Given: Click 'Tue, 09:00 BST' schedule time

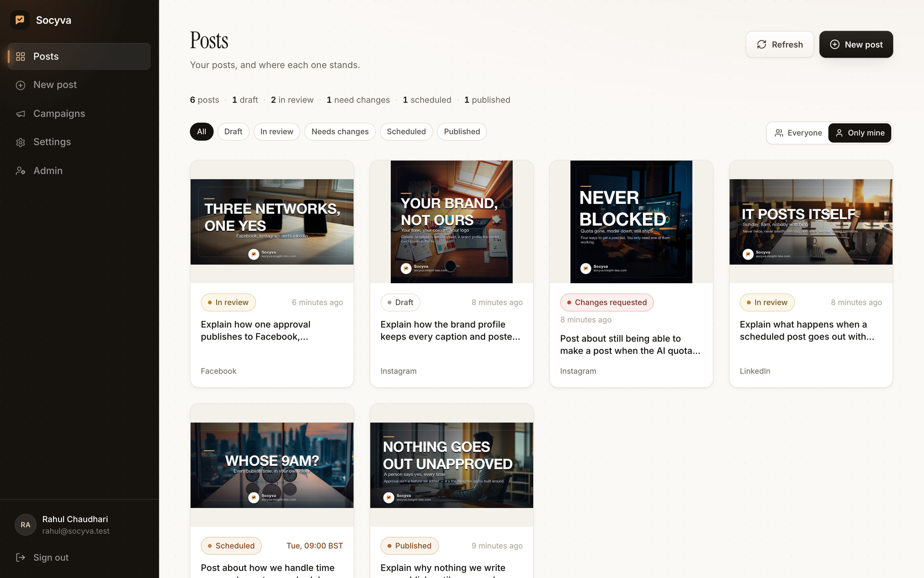Looking at the screenshot, I should [x=315, y=546].
